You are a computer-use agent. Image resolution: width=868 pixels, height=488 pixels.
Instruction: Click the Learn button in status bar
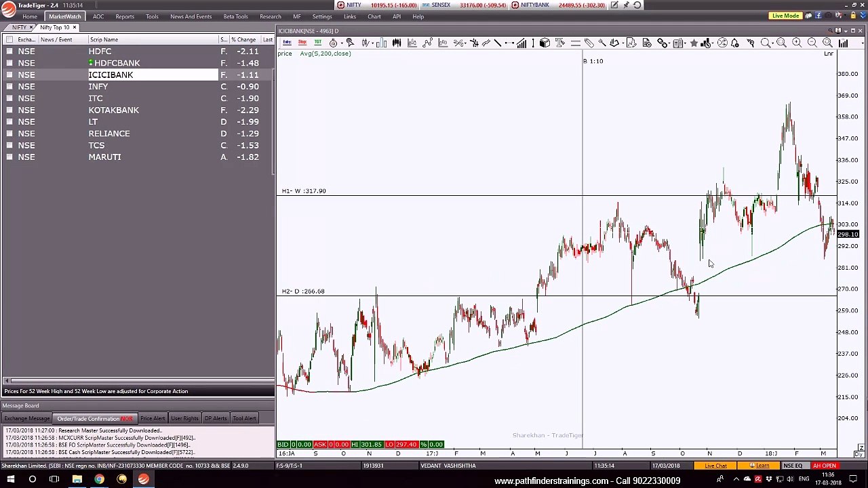point(759,466)
